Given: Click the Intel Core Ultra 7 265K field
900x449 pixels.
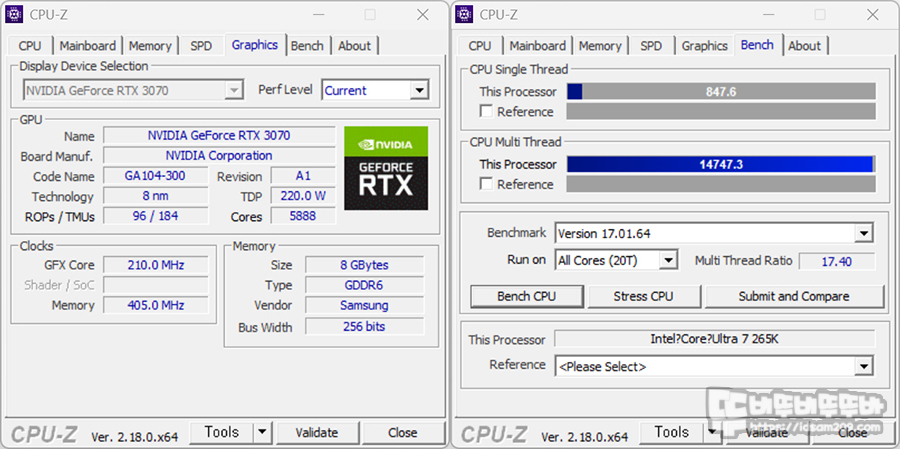Looking at the screenshot, I should (715, 339).
